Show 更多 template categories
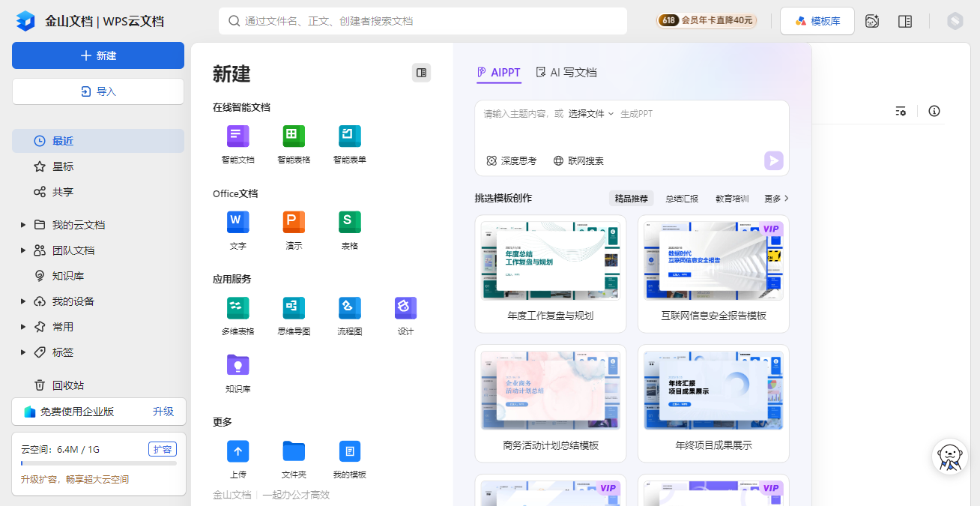This screenshot has width=980, height=506. (776, 199)
